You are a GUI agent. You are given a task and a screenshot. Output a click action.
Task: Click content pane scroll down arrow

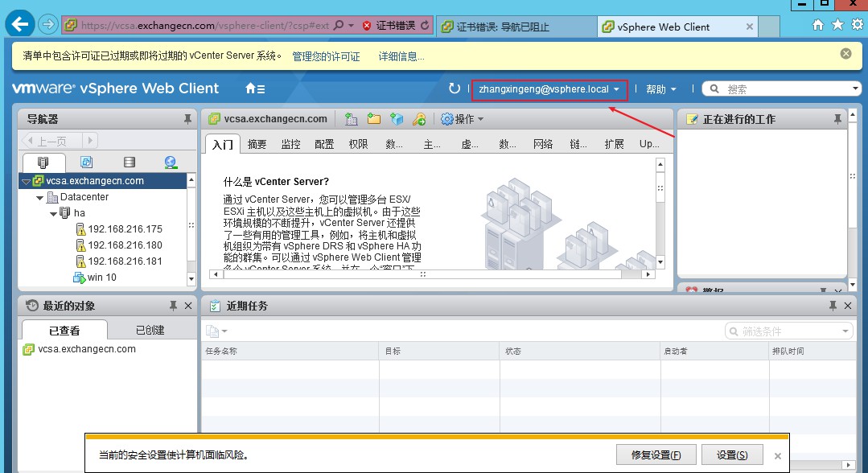pos(660,261)
